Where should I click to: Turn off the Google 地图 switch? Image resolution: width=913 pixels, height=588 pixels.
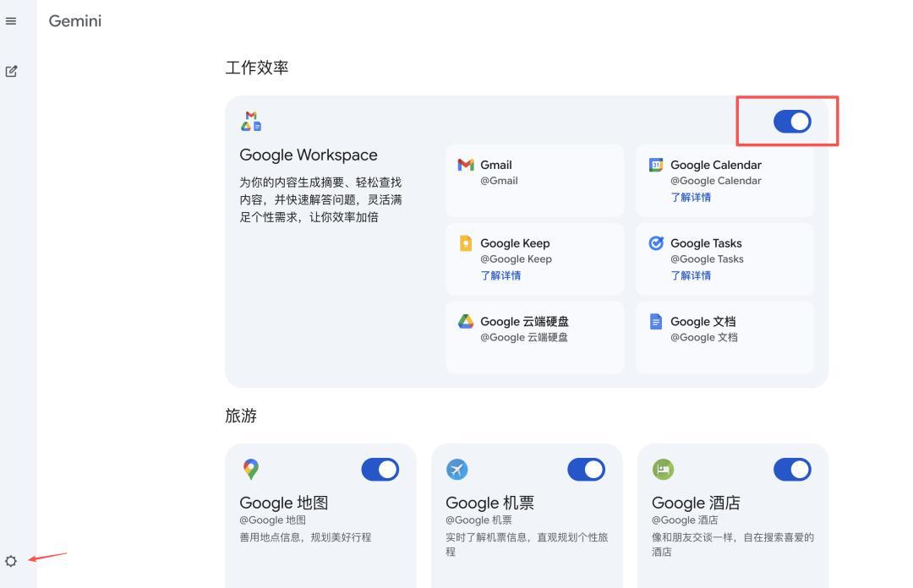click(x=380, y=470)
